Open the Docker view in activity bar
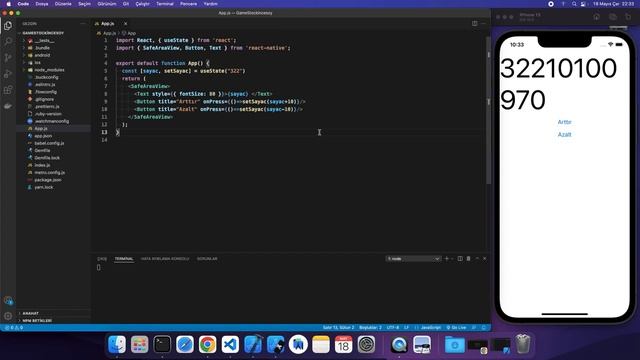This screenshot has width=640, height=360. tap(8, 106)
